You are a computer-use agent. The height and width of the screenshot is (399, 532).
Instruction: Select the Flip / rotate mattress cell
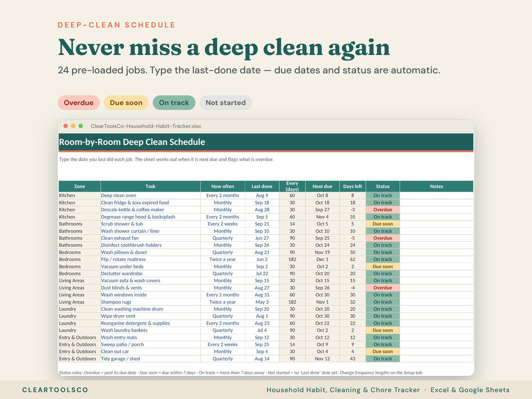coord(150,259)
